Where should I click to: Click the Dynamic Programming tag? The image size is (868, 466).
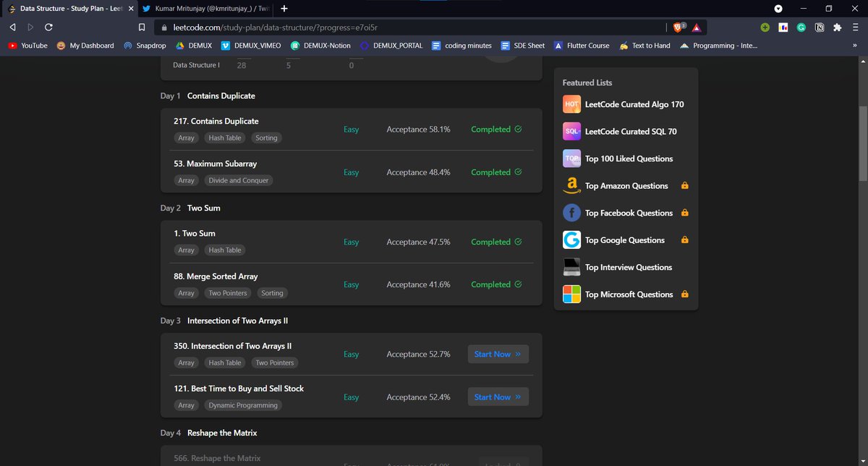[243, 405]
